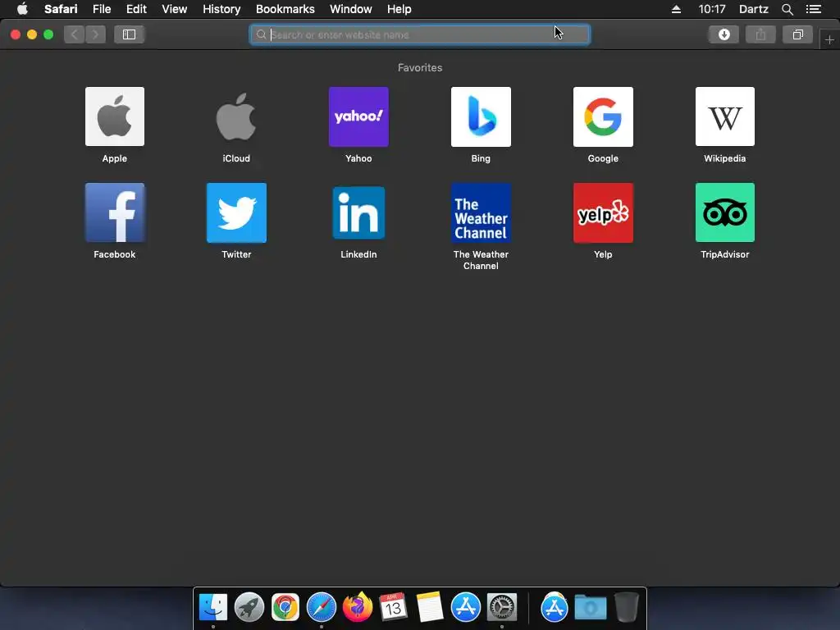Open the Yahoo favorite
The image size is (840, 630).
coord(358,116)
